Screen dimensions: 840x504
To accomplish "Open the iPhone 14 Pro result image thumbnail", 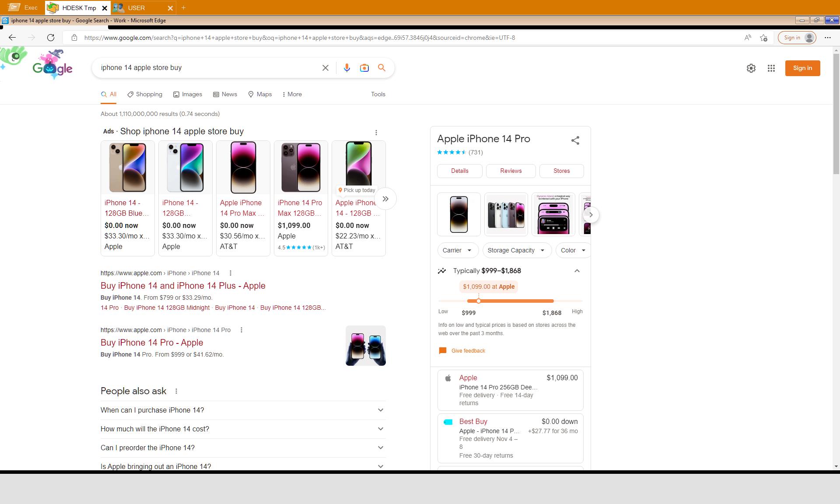I will point(366,346).
